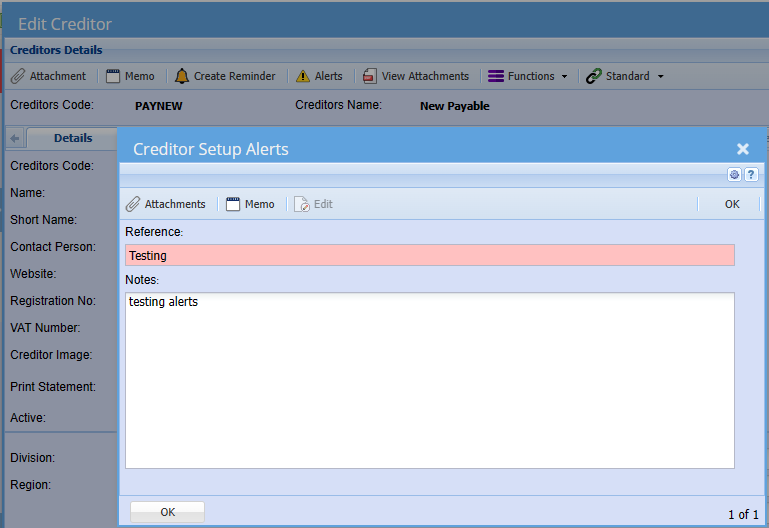Open Alerts with the warning triangle icon
This screenshot has height=528, width=769.
pos(303,76)
